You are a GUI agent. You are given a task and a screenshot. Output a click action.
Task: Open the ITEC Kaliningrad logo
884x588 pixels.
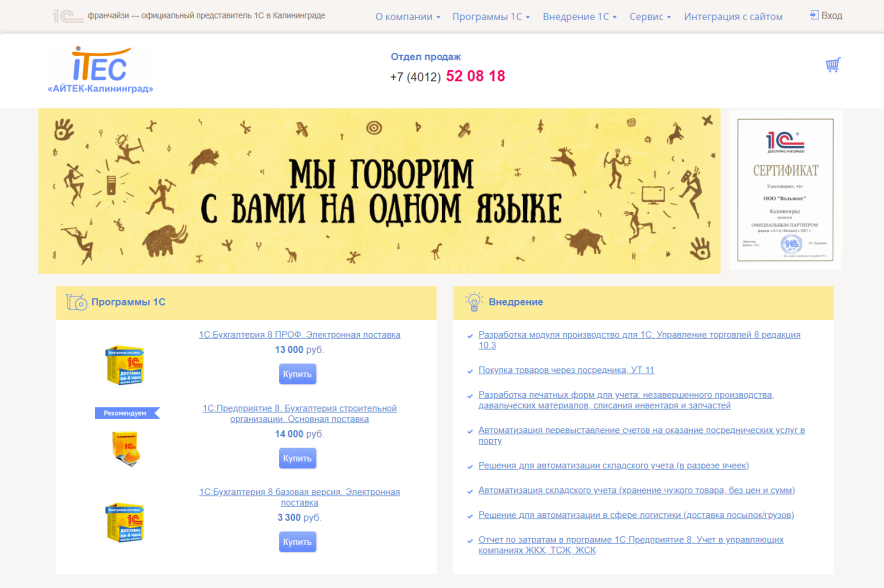(x=100, y=70)
